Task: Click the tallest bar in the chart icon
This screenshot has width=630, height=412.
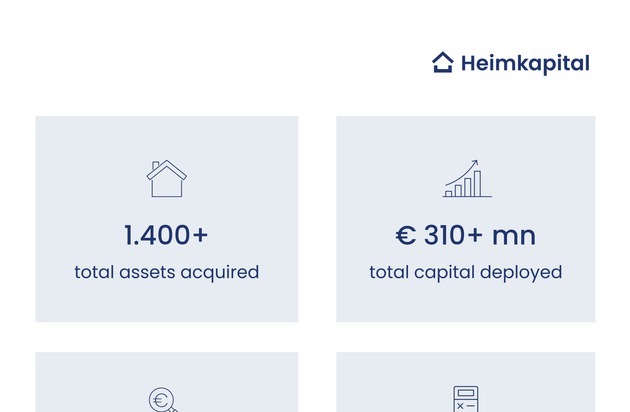Action: 477,183
